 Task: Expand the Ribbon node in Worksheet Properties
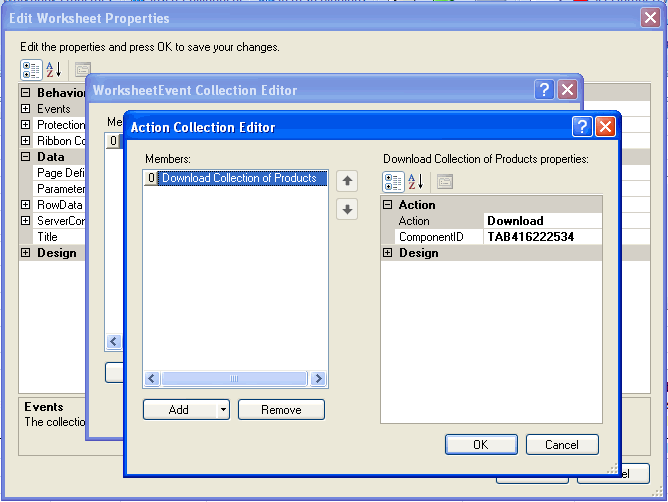[x=26, y=141]
